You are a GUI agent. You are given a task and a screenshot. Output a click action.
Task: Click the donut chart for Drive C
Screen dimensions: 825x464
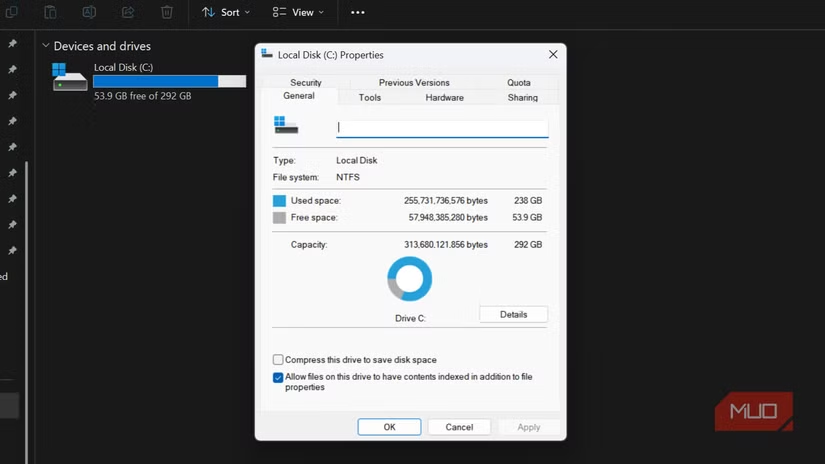pos(409,279)
